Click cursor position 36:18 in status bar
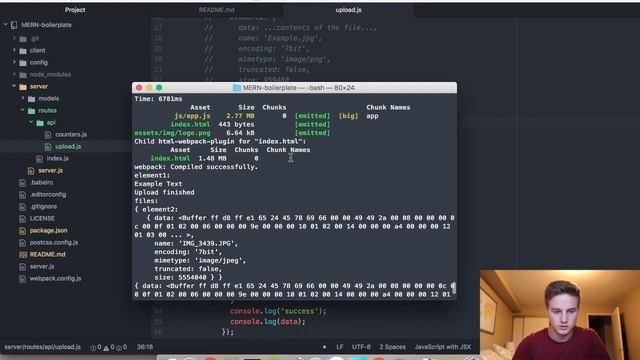640x360 pixels. (x=145, y=347)
